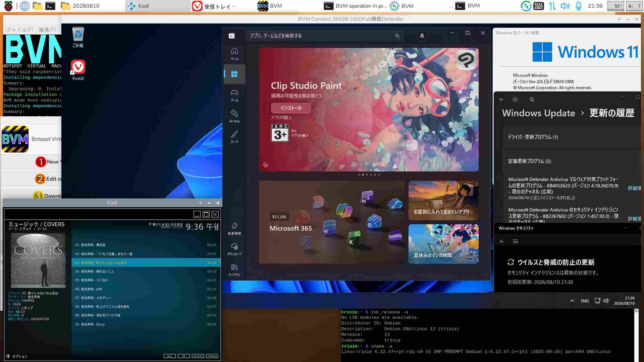Click the Raspberry Pi menu icon
Viewport: 644px width, 362px height.
(8, 6)
